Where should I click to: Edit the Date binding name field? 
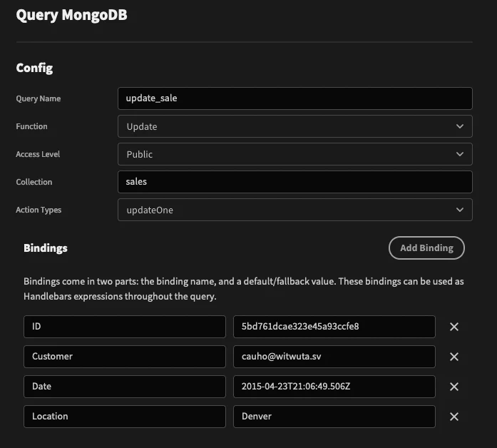point(125,387)
